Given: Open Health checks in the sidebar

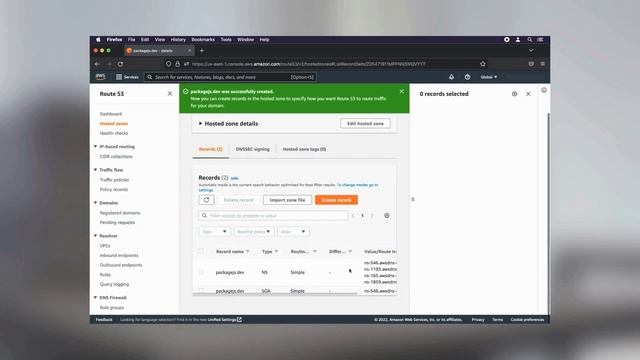Looking at the screenshot, I should pos(114,133).
